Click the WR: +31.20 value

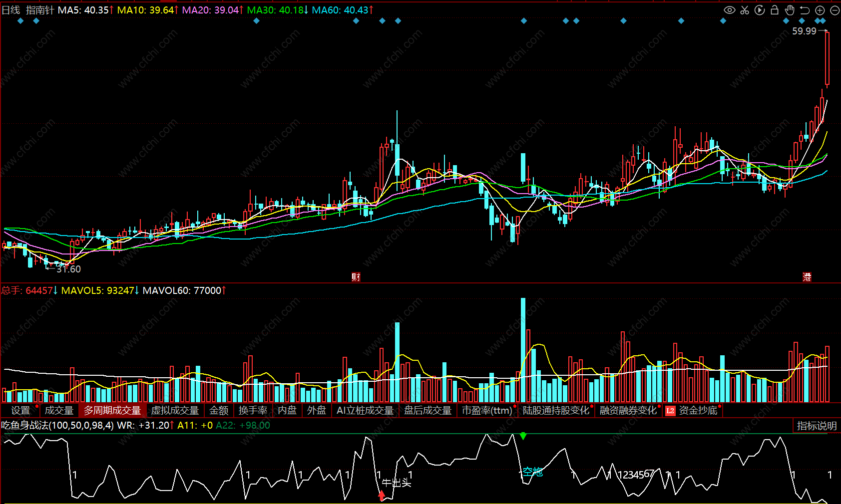tap(145, 425)
